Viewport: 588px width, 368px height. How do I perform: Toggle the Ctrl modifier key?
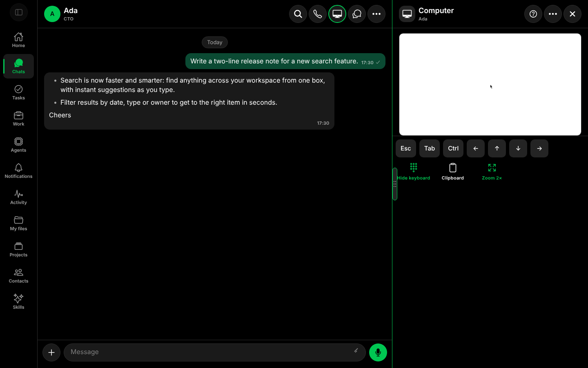point(453,148)
